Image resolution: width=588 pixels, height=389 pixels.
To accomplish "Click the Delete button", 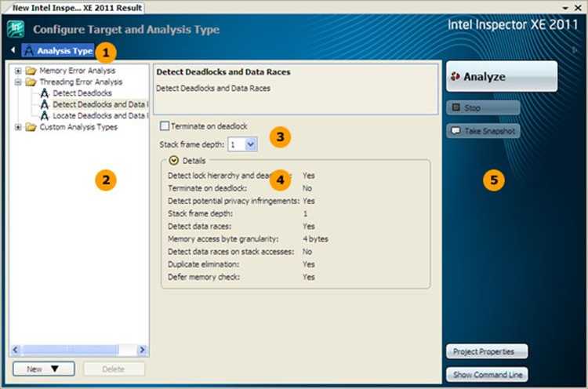I will [114, 369].
